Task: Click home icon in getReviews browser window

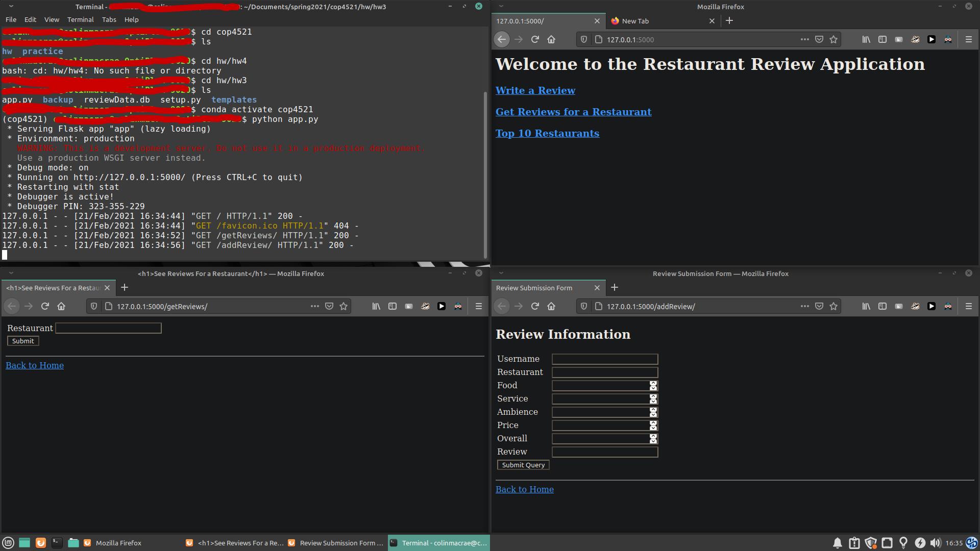Action: [x=61, y=306]
